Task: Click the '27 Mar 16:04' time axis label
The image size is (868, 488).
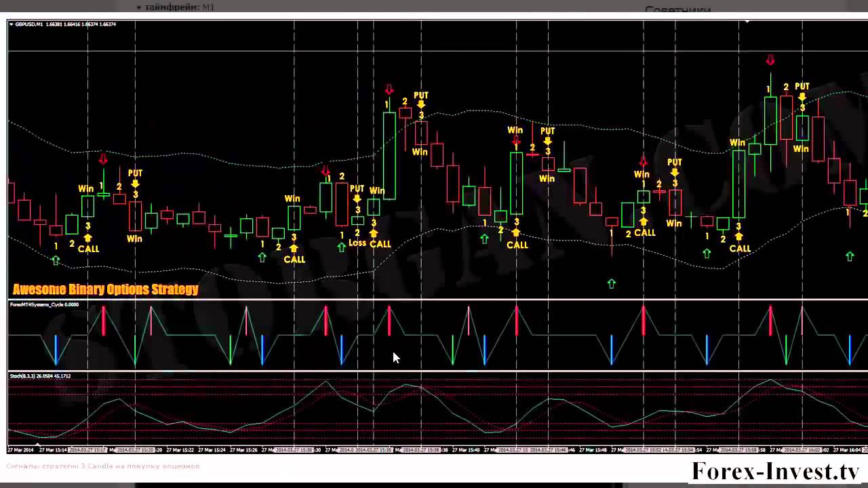Action: click(x=848, y=450)
